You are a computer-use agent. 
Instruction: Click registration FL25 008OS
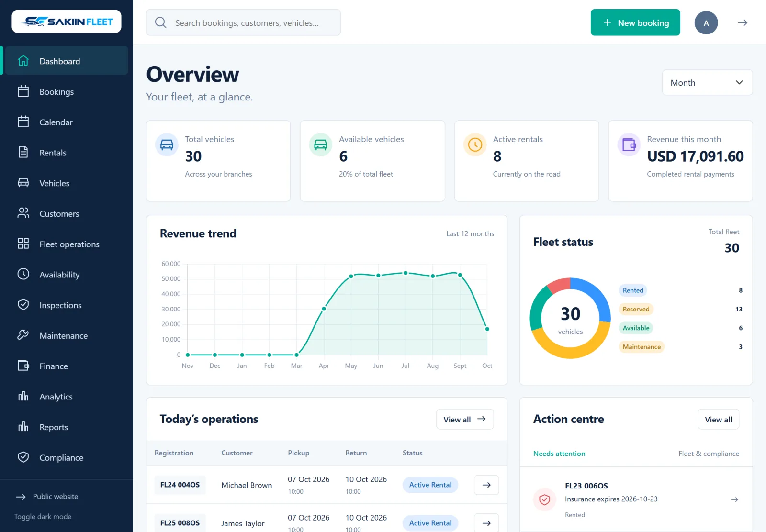(180, 523)
